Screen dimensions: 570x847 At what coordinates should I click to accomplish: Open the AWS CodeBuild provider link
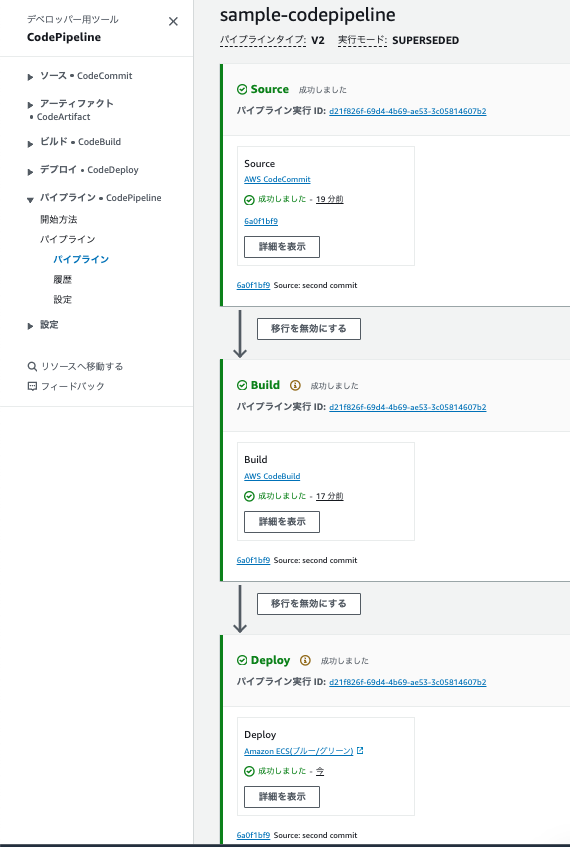272,476
